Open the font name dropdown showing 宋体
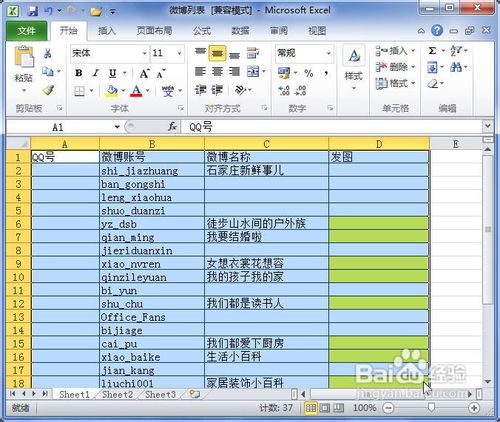Image resolution: width=500 pixels, height=422 pixels. point(145,53)
